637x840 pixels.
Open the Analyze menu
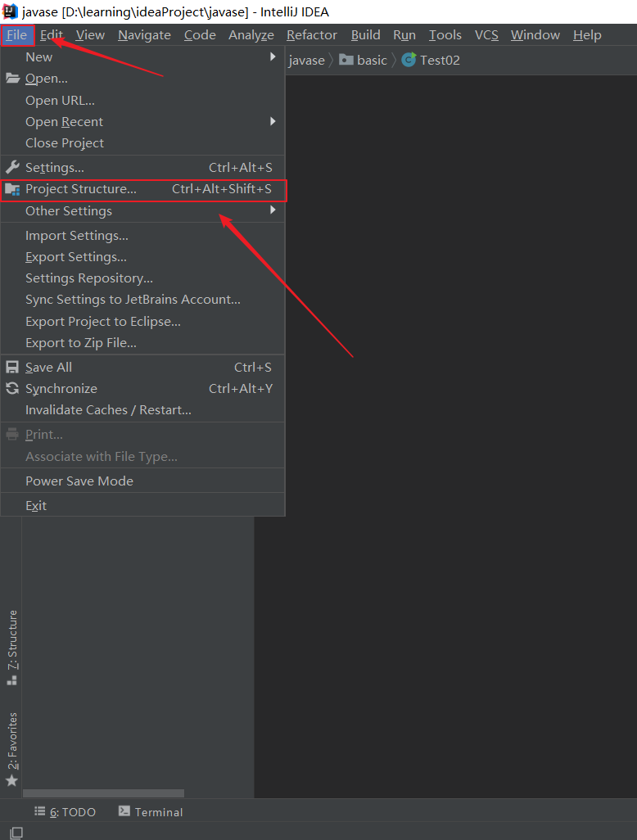point(251,35)
